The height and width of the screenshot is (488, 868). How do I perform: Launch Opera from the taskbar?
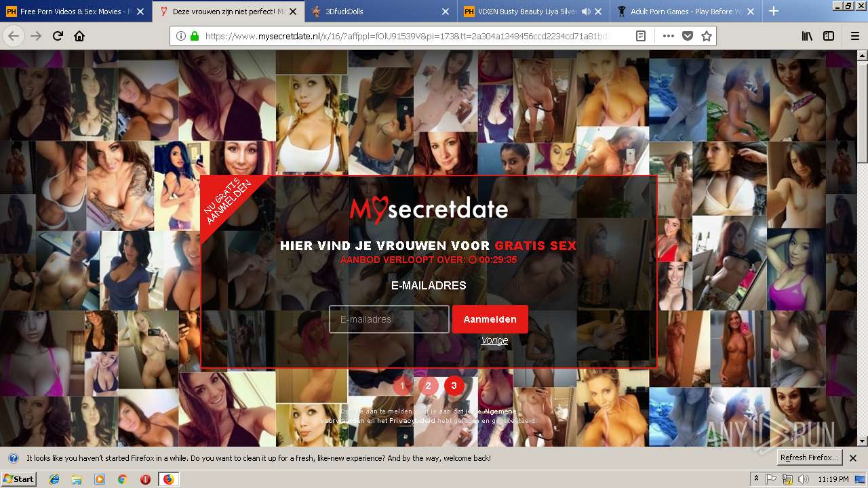[x=144, y=479]
